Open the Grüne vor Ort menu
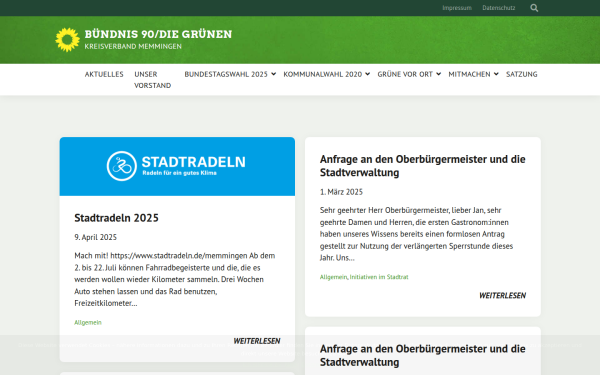The height and width of the screenshot is (375, 600). [x=405, y=74]
